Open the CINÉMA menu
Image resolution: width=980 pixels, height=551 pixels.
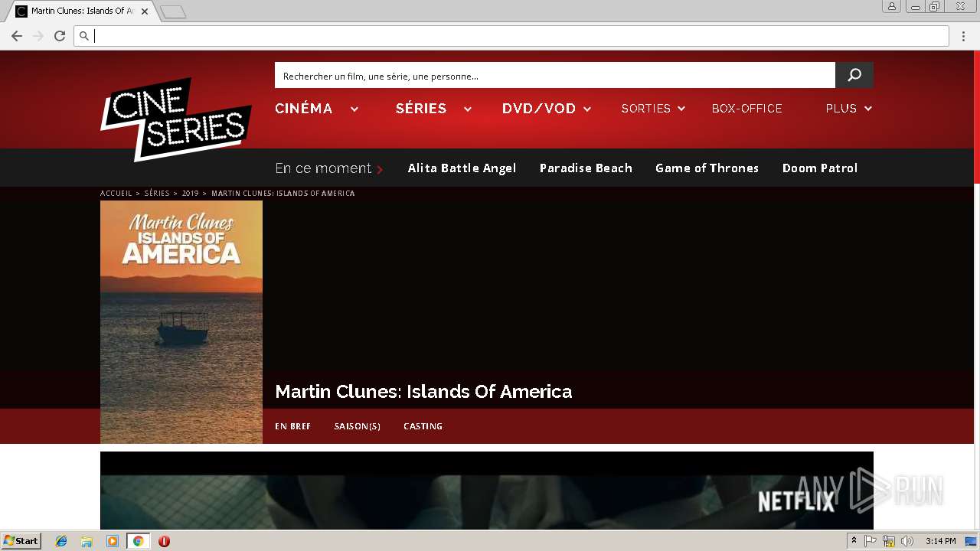click(x=304, y=109)
